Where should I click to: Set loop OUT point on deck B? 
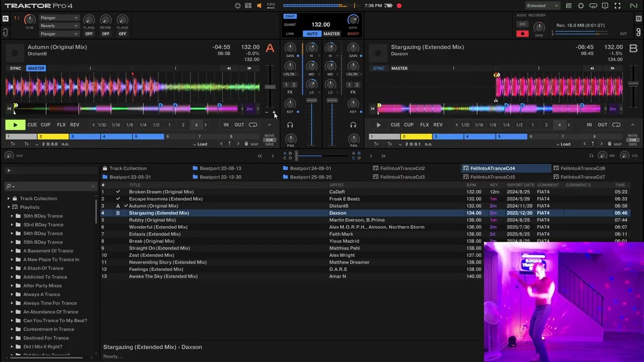602,125
